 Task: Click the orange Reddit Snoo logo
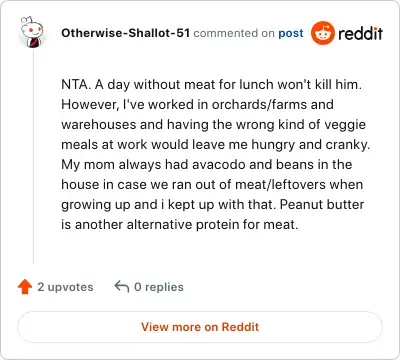tap(322, 33)
